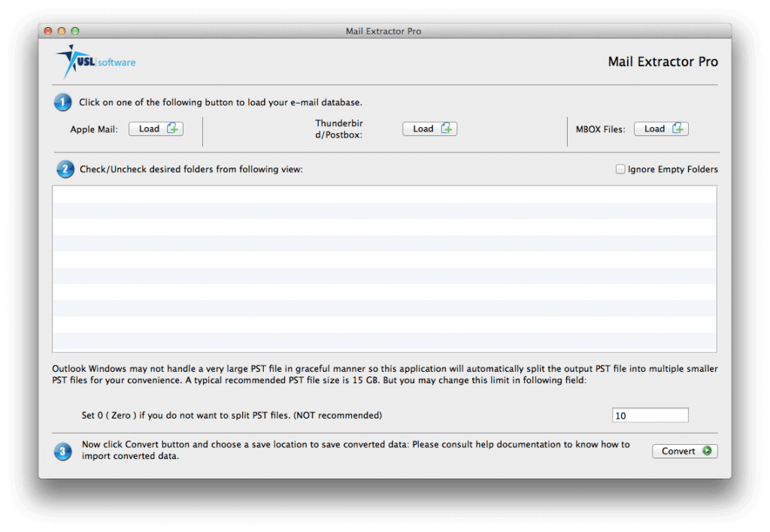The image size is (770, 532).
Task: Enable the Ignore Empty Folders checkbox
Action: pyautogui.click(x=620, y=168)
